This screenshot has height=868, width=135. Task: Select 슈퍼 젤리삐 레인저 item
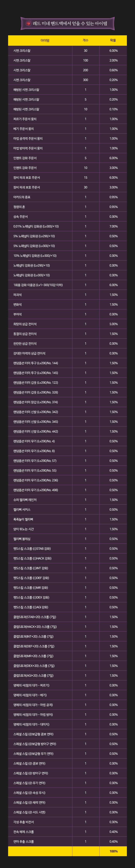click(25, 500)
